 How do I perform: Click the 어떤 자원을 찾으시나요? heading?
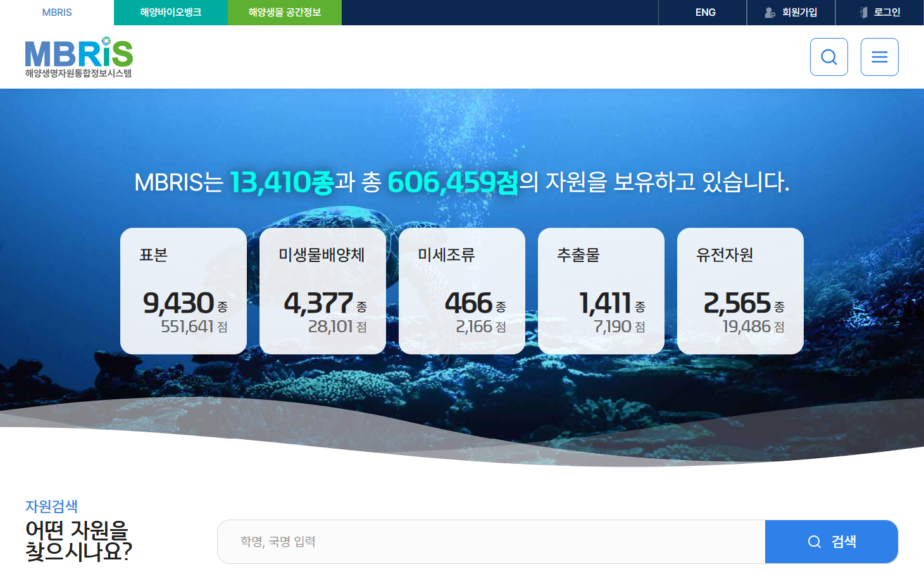(x=78, y=540)
